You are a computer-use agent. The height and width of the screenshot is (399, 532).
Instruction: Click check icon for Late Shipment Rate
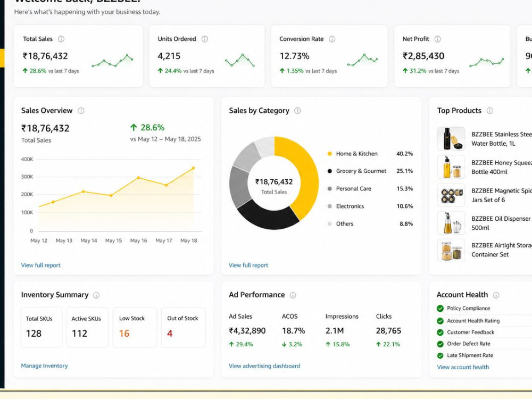pos(440,355)
